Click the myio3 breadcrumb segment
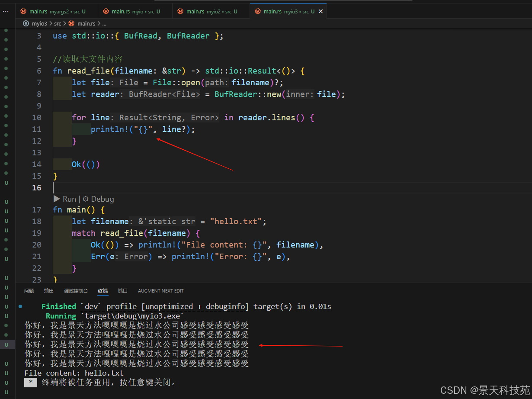 pyautogui.click(x=40, y=23)
